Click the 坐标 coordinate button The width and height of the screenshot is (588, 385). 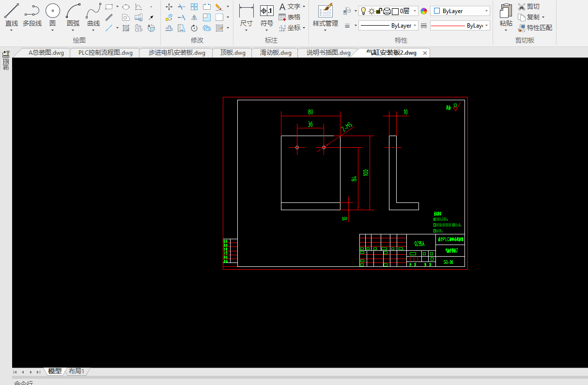(290, 28)
